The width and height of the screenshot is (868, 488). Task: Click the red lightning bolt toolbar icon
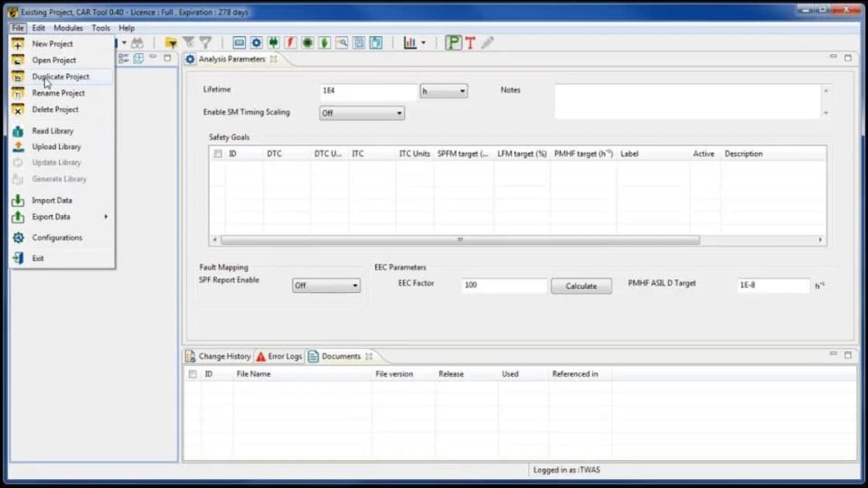pos(290,42)
